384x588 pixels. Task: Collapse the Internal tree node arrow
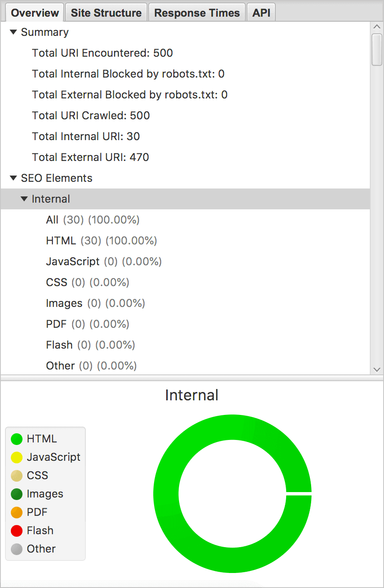[24, 199]
